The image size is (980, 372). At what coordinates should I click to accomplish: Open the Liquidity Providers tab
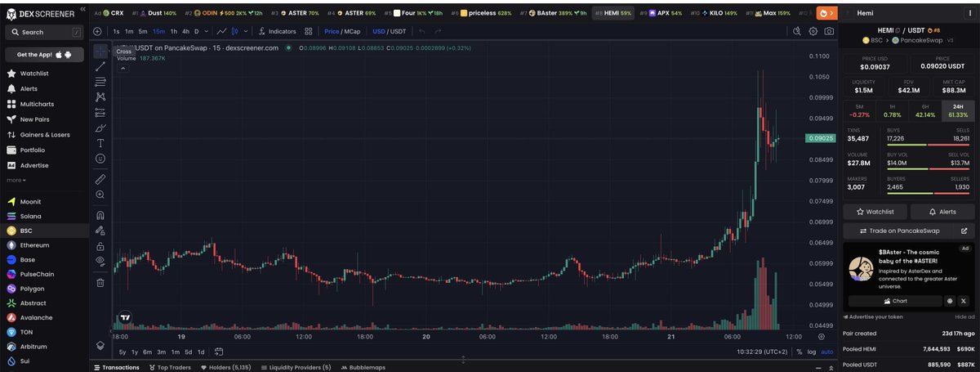point(295,367)
